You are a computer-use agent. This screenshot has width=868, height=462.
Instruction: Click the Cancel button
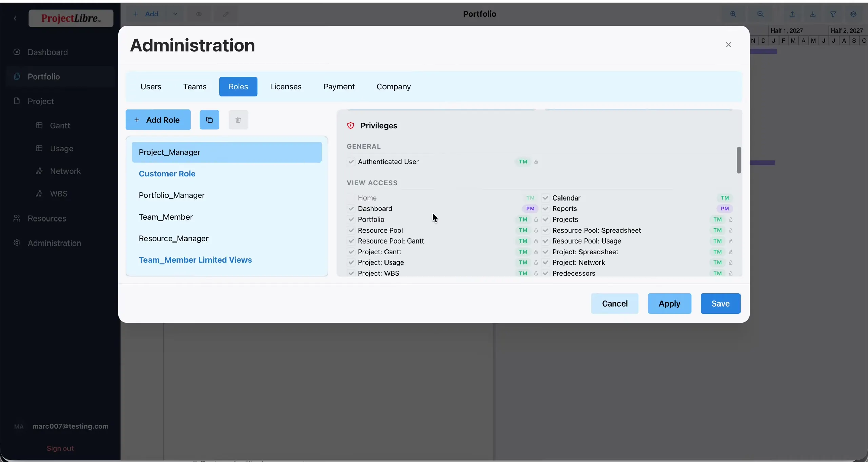[x=614, y=303]
